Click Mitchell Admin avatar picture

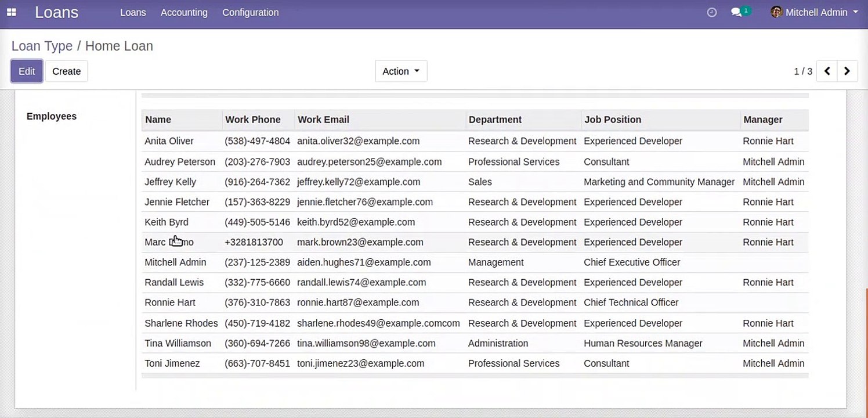tap(776, 12)
